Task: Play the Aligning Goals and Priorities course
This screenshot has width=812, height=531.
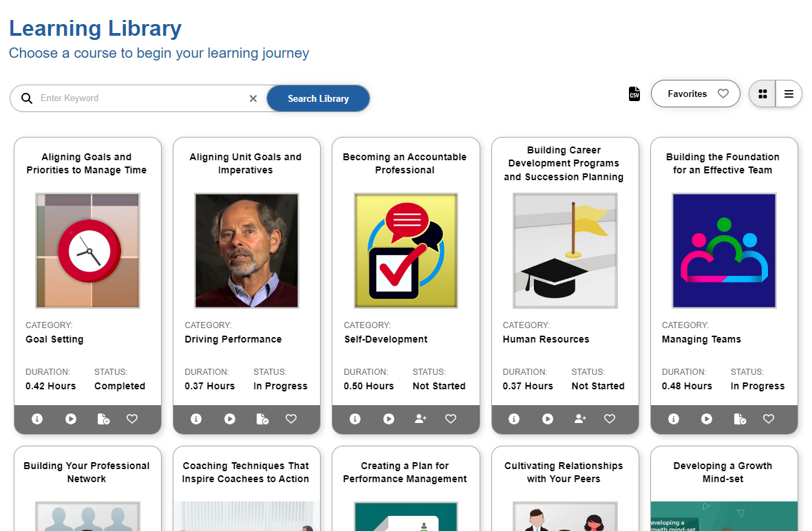Action: pos(71,418)
